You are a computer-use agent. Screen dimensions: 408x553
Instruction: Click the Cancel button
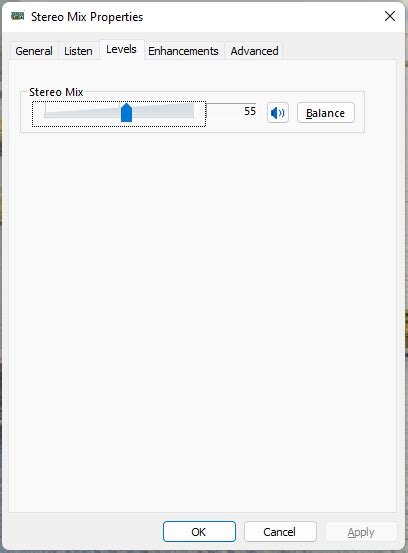280,531
